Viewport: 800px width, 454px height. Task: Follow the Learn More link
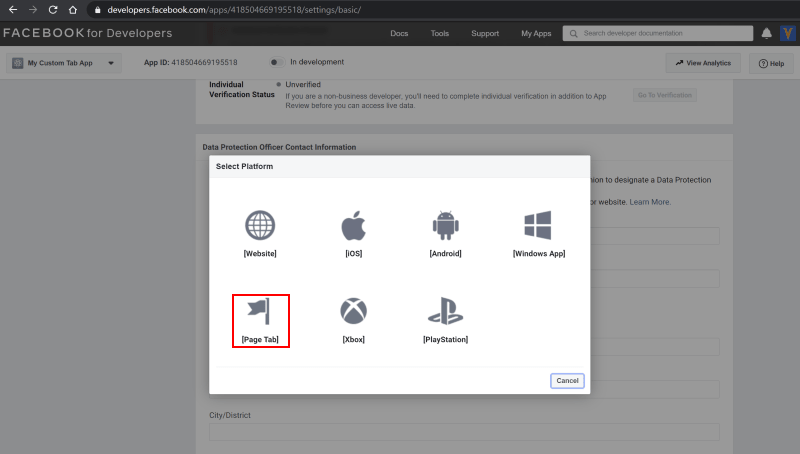(x=649, y=202)
